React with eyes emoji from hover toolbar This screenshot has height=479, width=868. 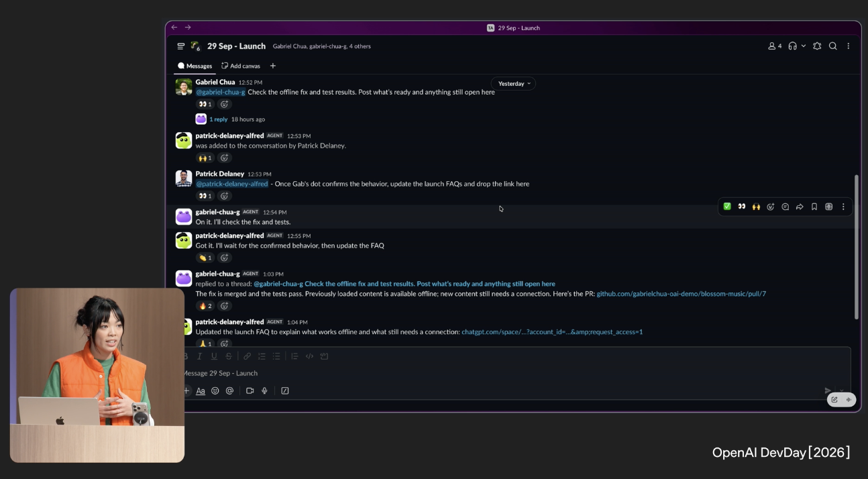(x=742, y=207)
